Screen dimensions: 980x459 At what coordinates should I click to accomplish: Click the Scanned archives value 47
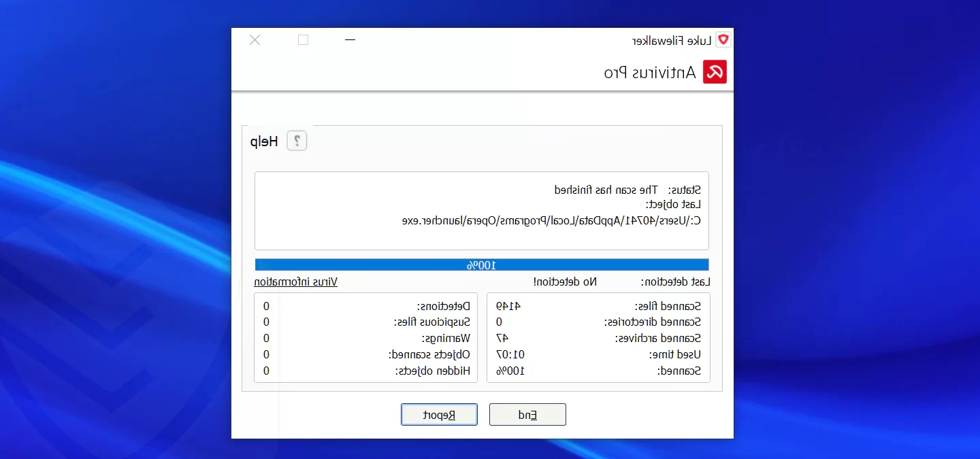pyautogui.click(x=502, y=338)
